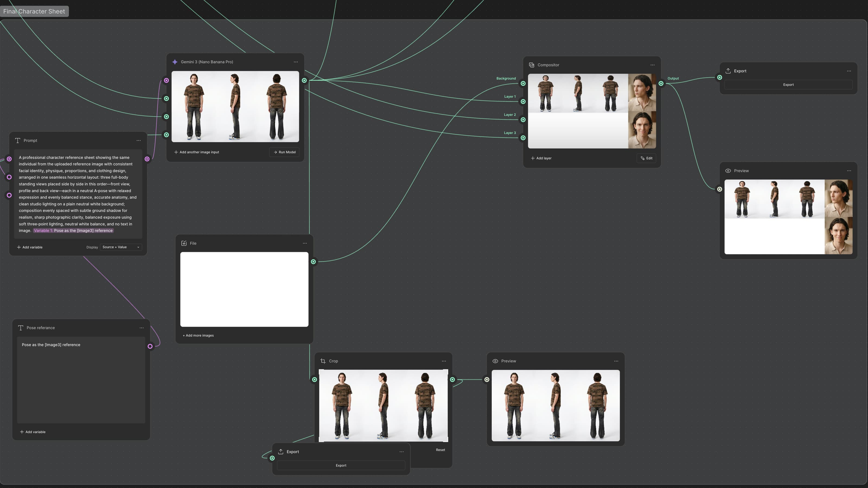Viewport: 868px width, 488px height.
Task: Run the Gemini 3 model
Action: pyautogui.click(x=284, y=152)
